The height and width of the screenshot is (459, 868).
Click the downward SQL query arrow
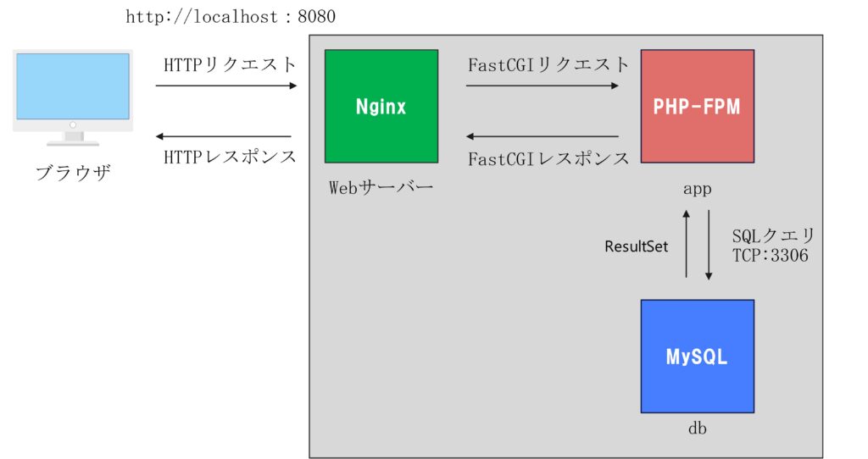pos(709,245)
